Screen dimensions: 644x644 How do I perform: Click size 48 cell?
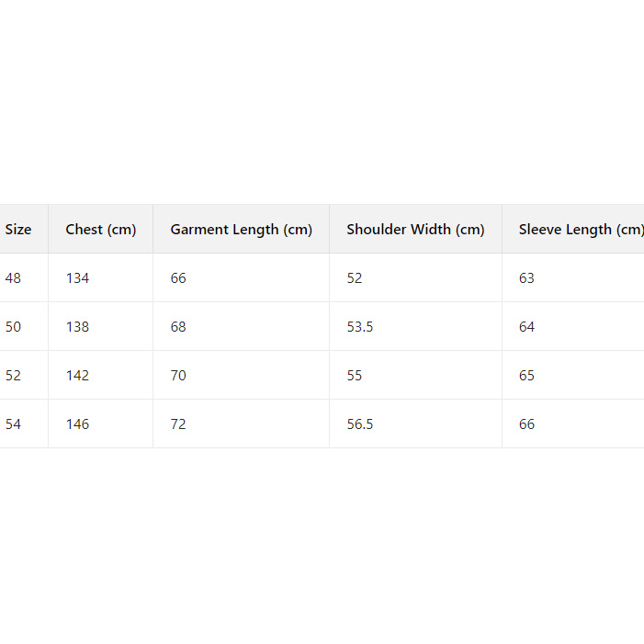click(x=14, y=278)
